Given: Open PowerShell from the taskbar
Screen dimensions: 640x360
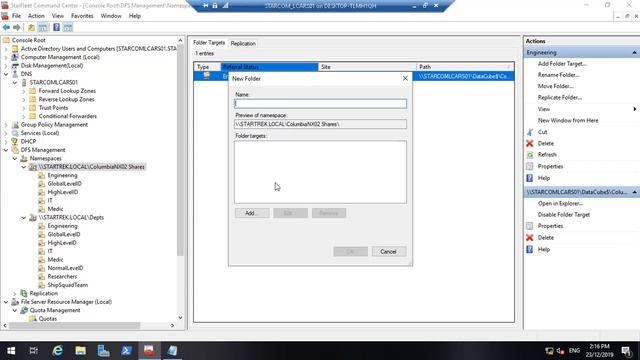Looking at the screenshot, I should 126,351.
